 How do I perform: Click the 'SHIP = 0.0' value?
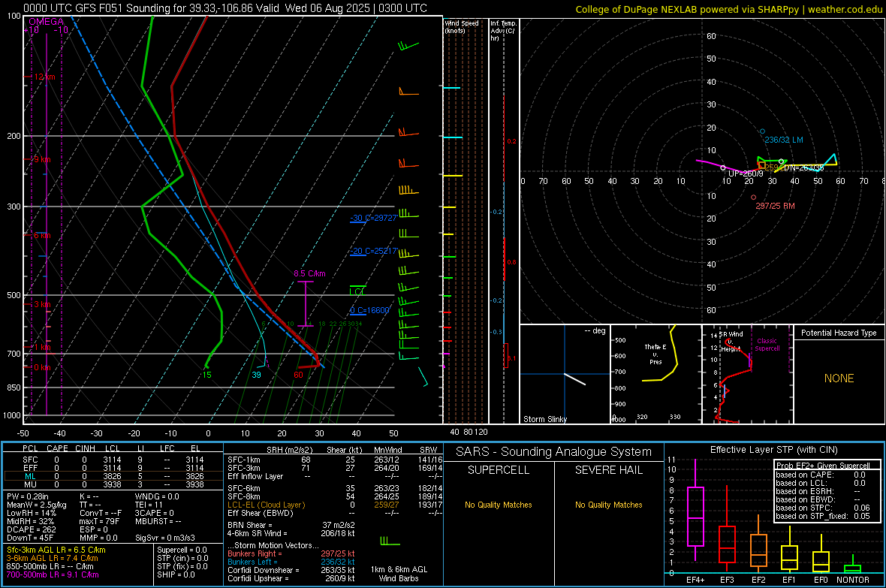(x=176, y=574)
